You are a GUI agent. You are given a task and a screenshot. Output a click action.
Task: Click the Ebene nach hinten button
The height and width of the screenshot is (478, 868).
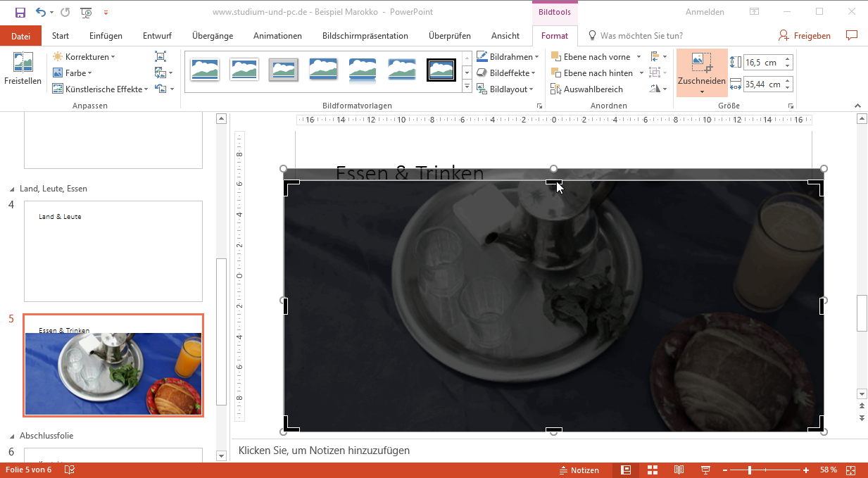click(592, 73)
